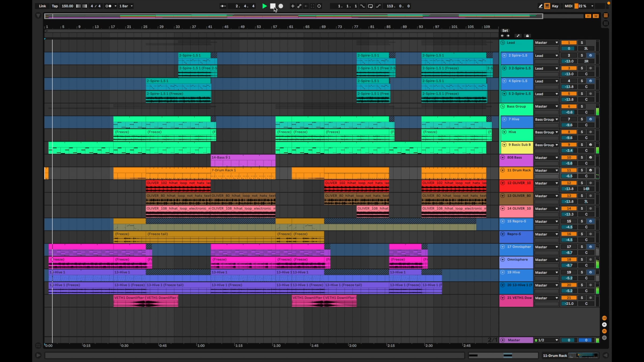Screen dimensions: 644x362
Task: Open output routing dropdown of 7 Hive
Action: pos(546,119)
